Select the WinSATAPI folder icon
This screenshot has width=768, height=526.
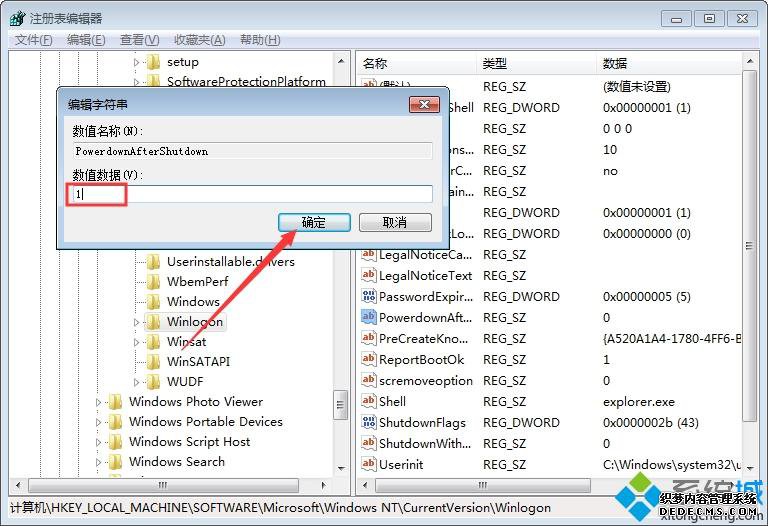153,361
